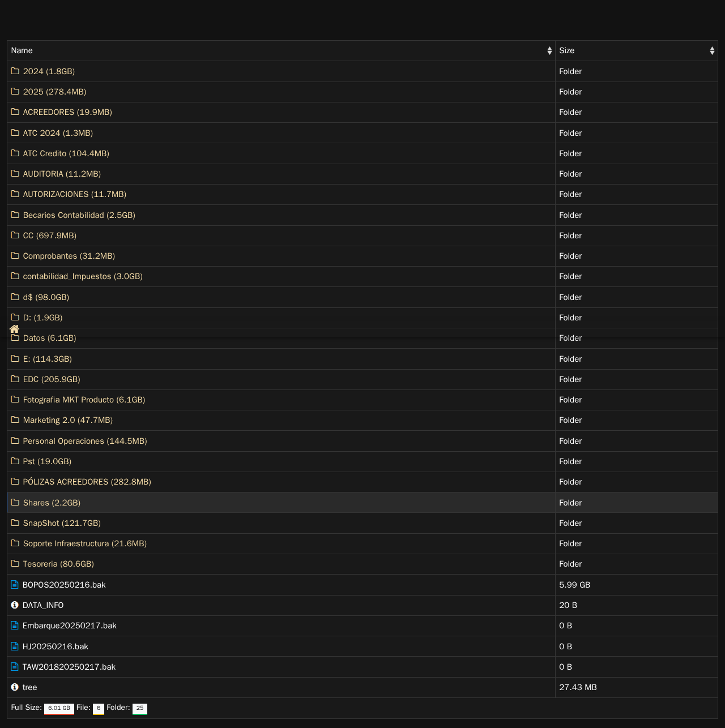This screenshot has width=725, height=728.
Task: Click the folder icon next to EDC (205.9GB)
Action: 15,379
